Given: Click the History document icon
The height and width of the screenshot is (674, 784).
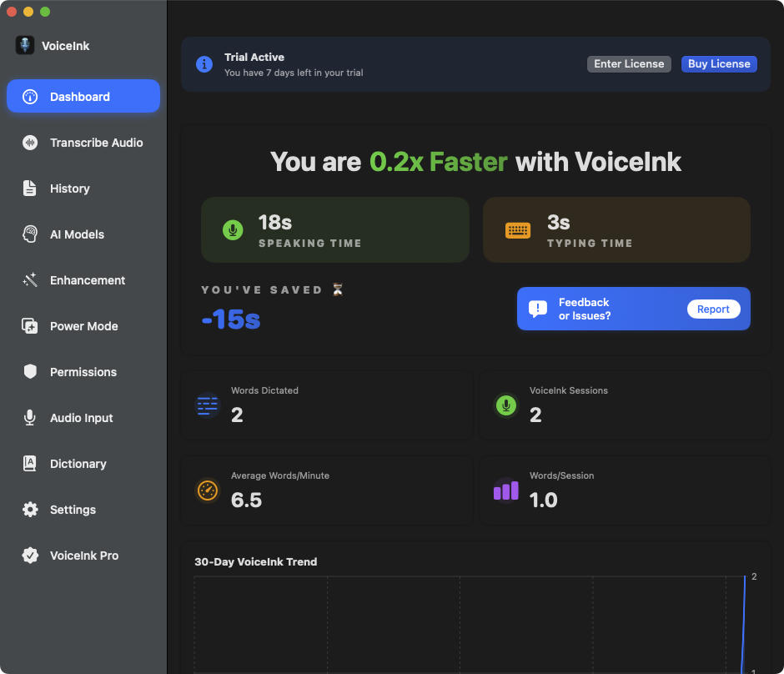Looking at the screenshot, I should (x=30, y=189).
